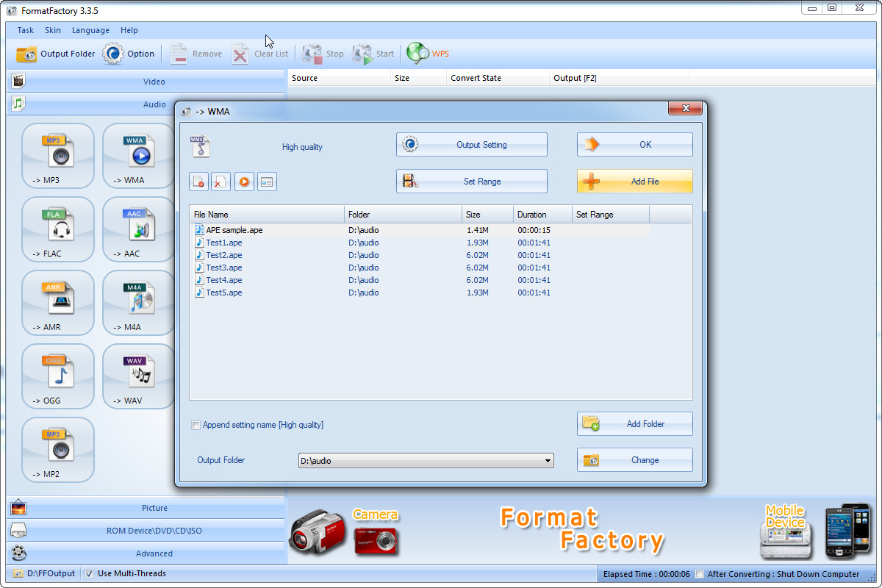Select the MP3 conversion icon
Viewport: 882px width, 588px height.
click(x=58, y=156)
